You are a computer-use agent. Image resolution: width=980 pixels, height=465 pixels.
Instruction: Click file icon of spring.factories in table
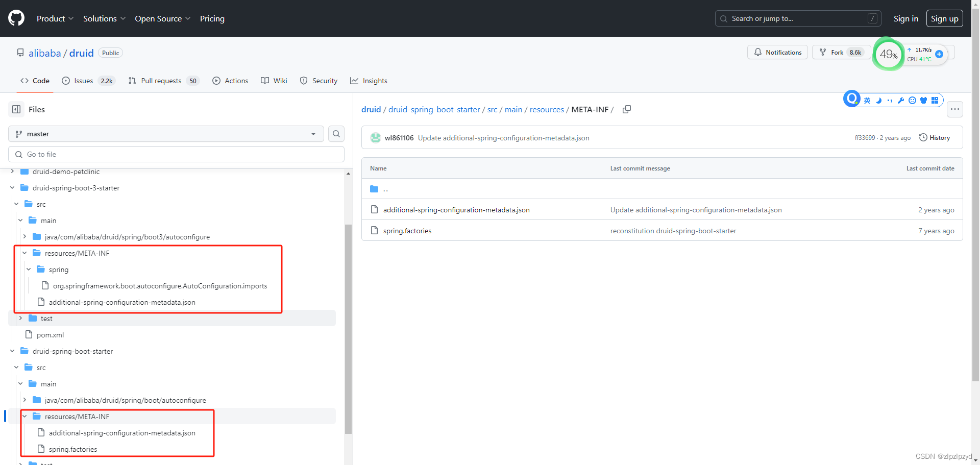point(374,231)
